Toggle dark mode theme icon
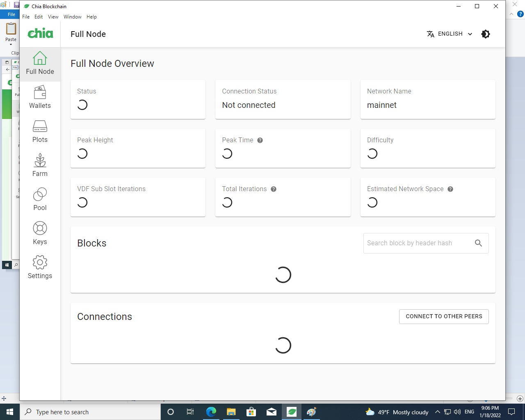Image resolution: width=525 pixels, height=420 pixels. tap(486, 34)
